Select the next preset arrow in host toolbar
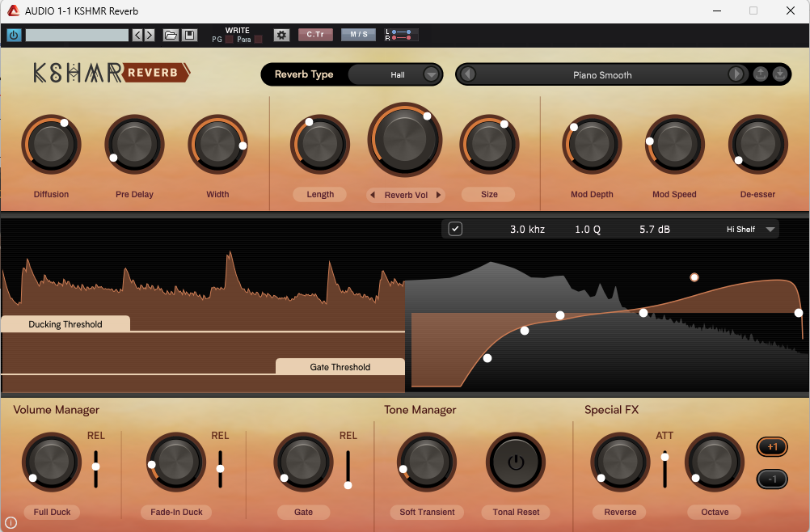 pyautogui.click(x=150, y=35)
